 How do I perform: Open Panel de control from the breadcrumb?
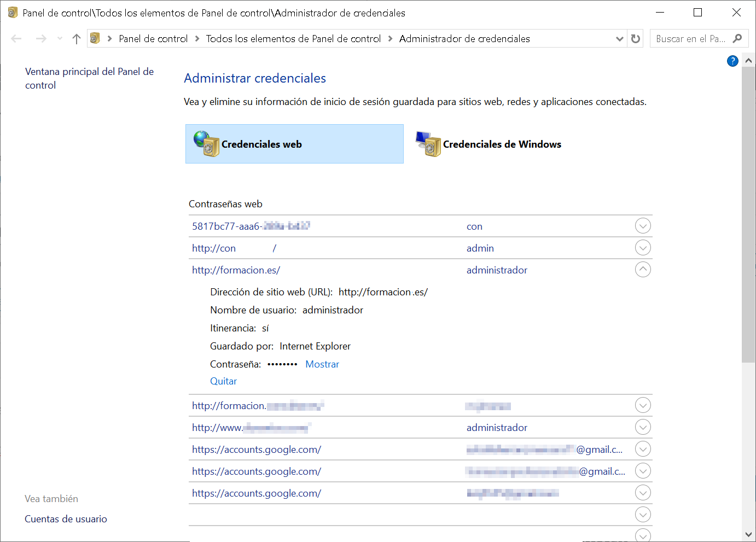(x=154, y=38)
